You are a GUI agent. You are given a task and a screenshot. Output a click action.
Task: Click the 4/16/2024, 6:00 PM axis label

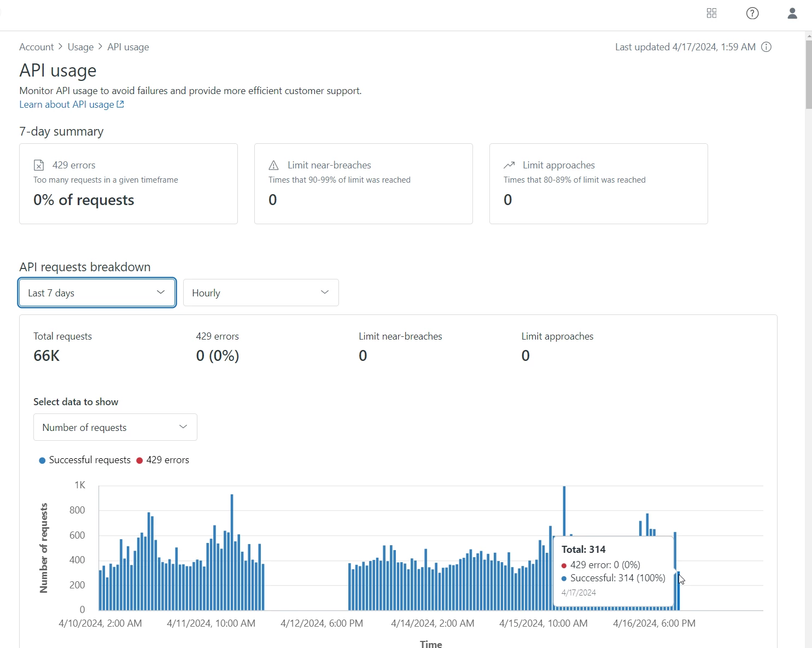[654, 623]
